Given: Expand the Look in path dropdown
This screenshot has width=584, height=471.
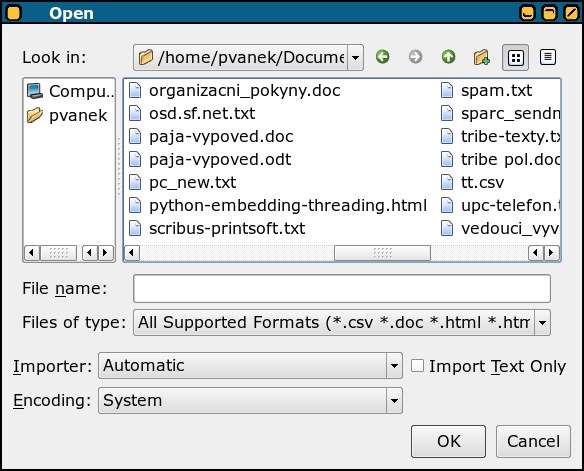Looking at the screenshot, I should [356, 57].
